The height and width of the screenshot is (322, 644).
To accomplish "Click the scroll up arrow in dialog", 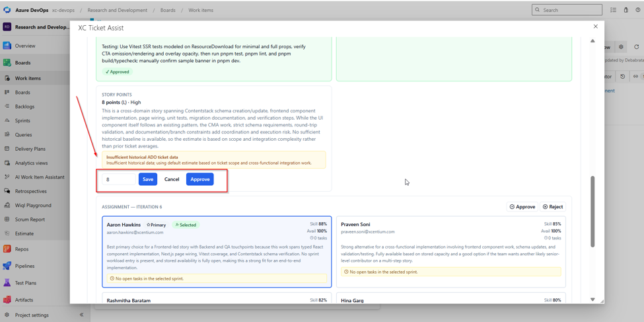I will 592,41.
